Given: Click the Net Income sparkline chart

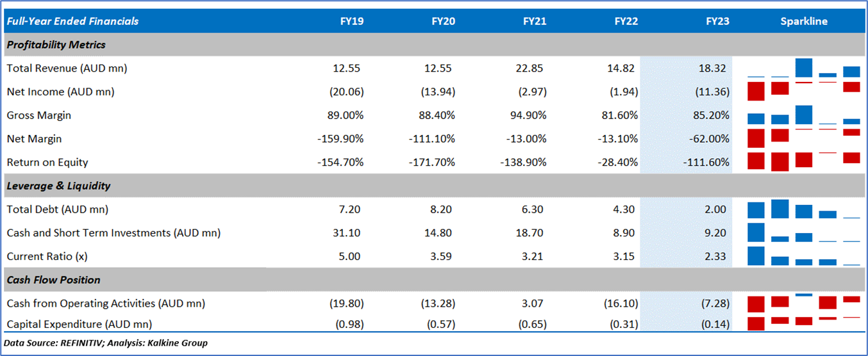Looking at the screenshot, I should [x=804, y=91].
